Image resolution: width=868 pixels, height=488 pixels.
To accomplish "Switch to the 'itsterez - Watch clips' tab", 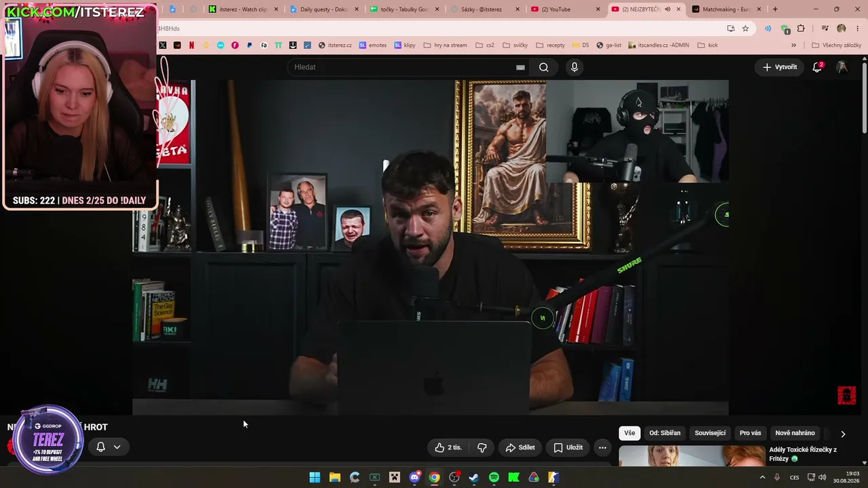I will tap(244, 9).
